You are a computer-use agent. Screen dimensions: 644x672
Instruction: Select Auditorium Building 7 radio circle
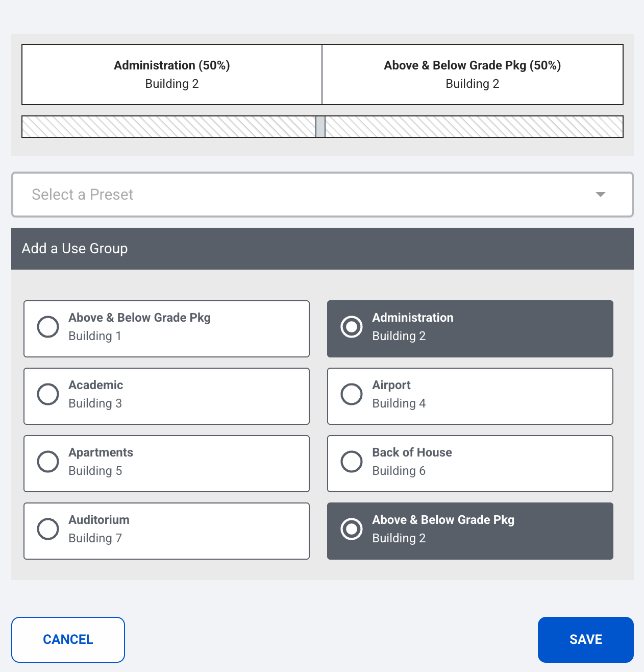[48, 529]
